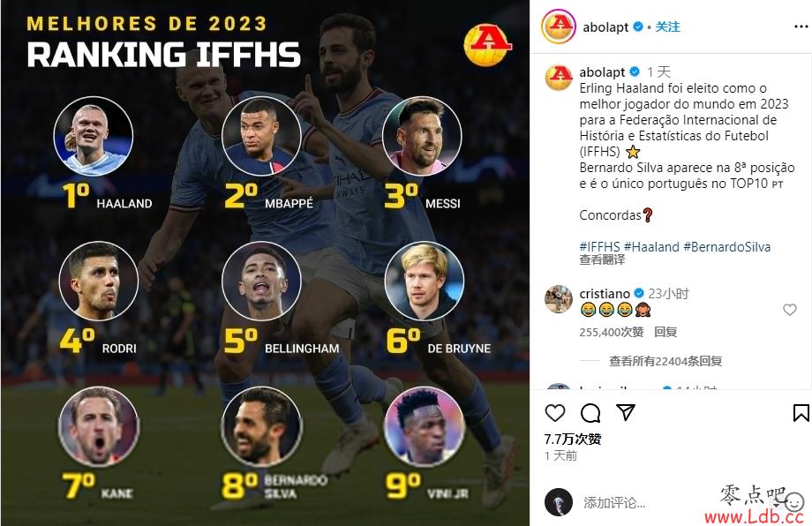This screenshot has width=812, height=526.
Task: Follow abolapt with 关注 button
Action: [667, 27]
